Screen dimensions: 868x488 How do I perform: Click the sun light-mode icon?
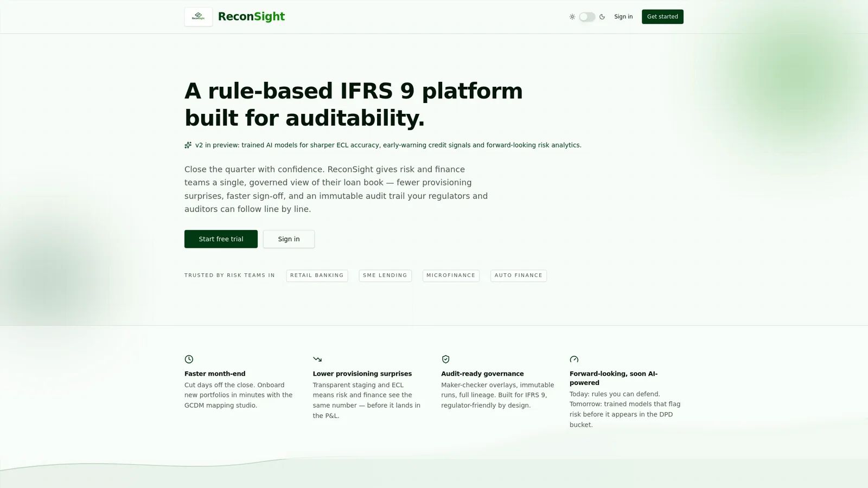(x=572, y=17)
